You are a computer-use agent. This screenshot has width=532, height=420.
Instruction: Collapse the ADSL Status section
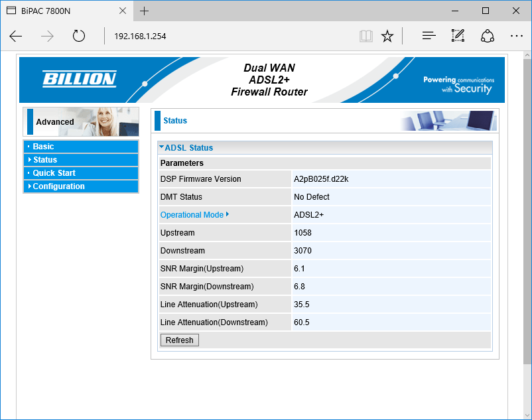186,147
